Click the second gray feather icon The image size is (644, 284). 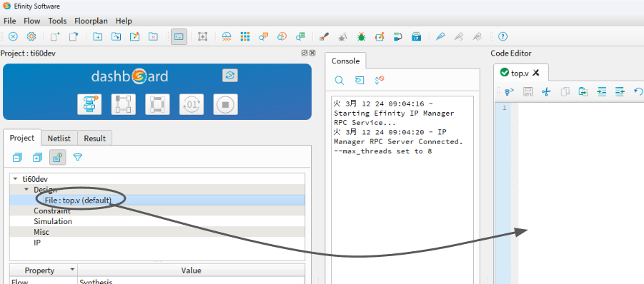477,36
